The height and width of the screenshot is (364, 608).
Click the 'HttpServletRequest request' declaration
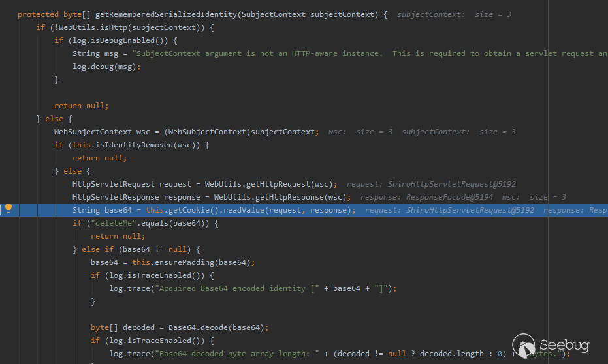pos(131,185)
